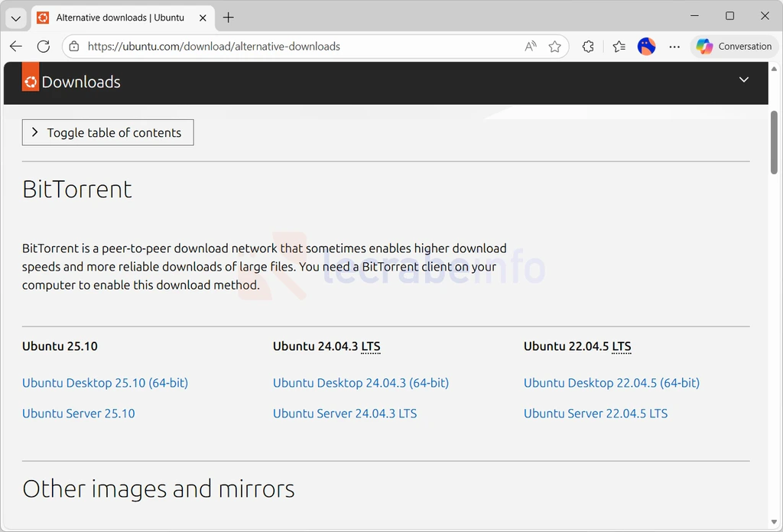Click the Ubuntu logo in Downloads header
This screenshot has width=783, height=532.
31,82
